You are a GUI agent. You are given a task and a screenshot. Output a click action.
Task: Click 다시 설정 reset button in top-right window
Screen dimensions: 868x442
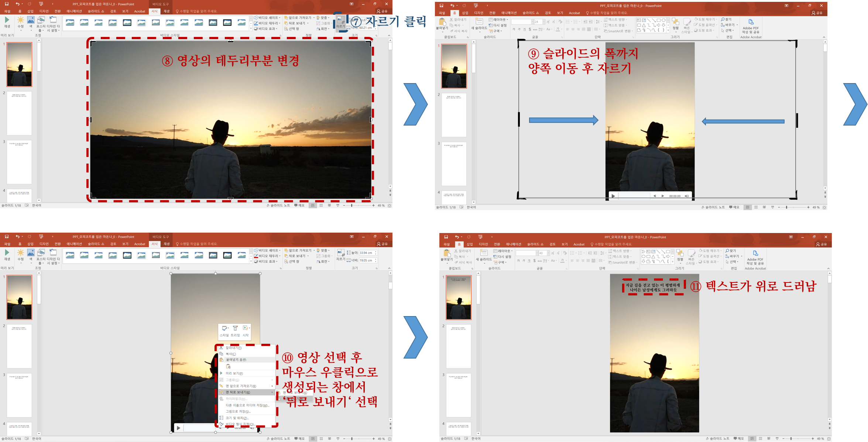[497, 25]
